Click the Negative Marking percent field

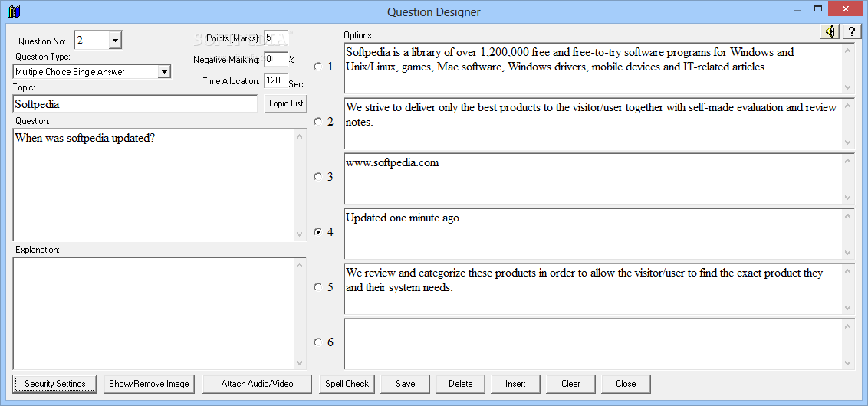coord(276,59)
